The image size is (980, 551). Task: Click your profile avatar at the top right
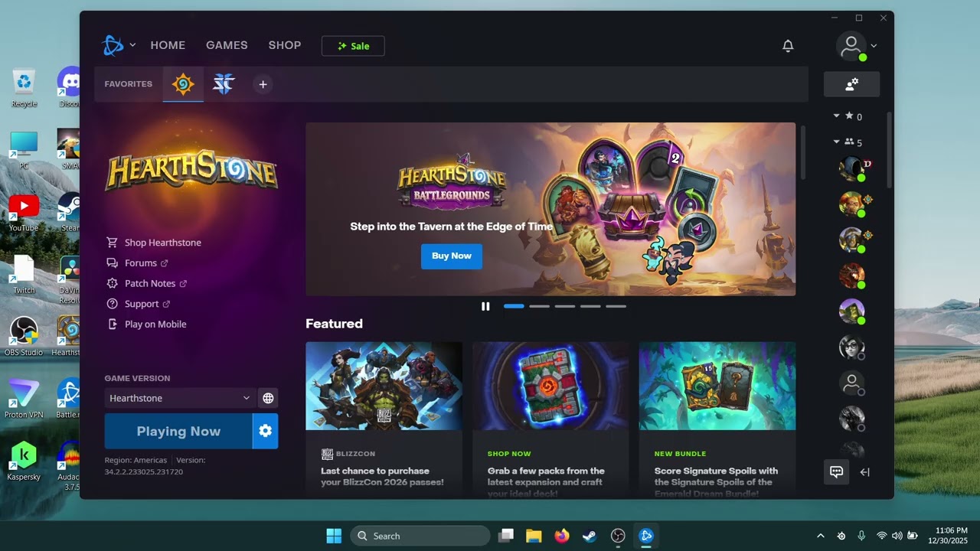[x=851, y=46]
